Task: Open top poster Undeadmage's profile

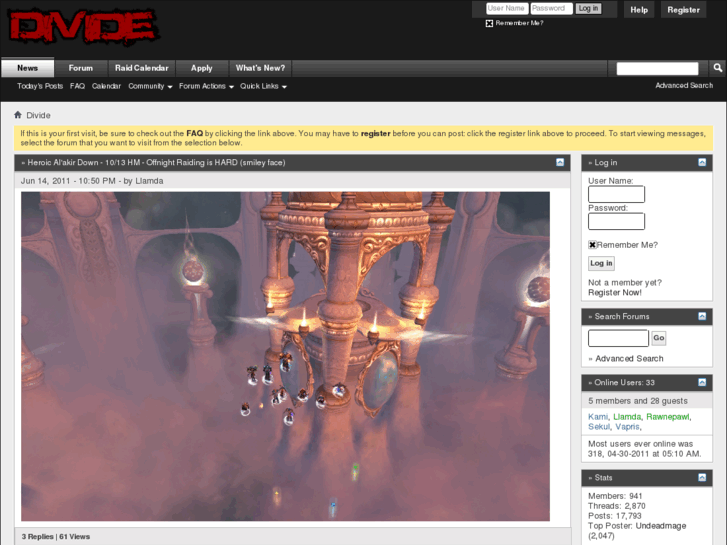Action: pyautogui.click(x=661, y=526)
